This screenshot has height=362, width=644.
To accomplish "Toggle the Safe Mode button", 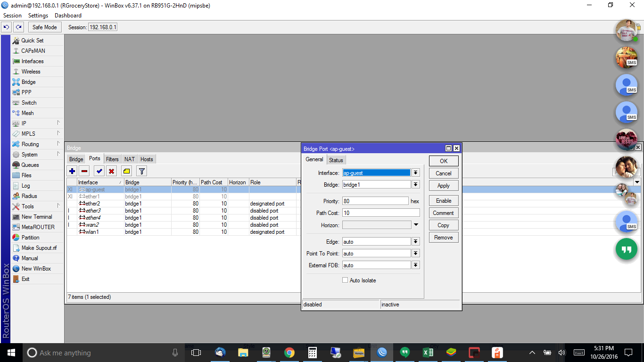I will coord(44,27).
